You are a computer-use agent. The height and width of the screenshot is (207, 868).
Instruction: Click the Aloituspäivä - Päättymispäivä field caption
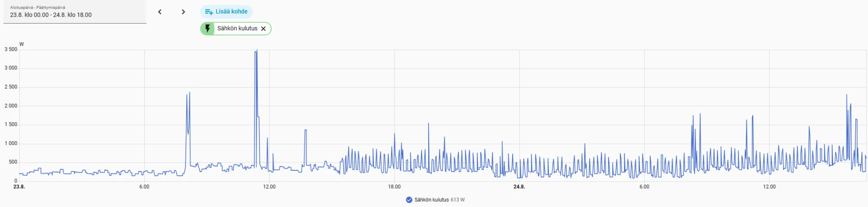[x=38, y=7]
